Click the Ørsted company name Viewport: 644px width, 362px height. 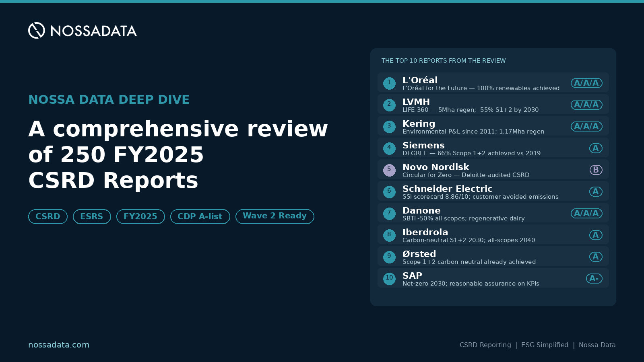point(419,254)
